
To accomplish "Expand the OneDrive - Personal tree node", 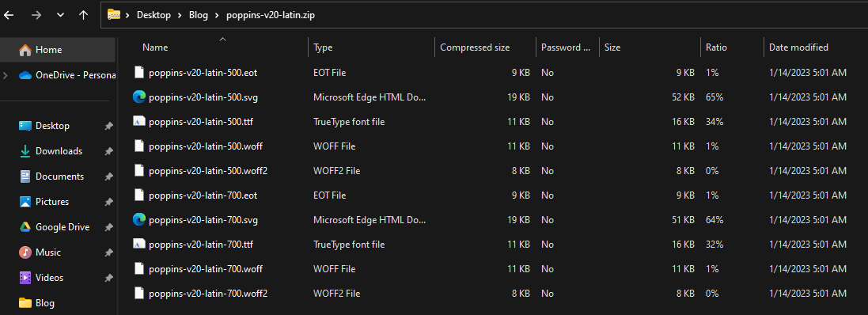I will (x=6, y=75).
